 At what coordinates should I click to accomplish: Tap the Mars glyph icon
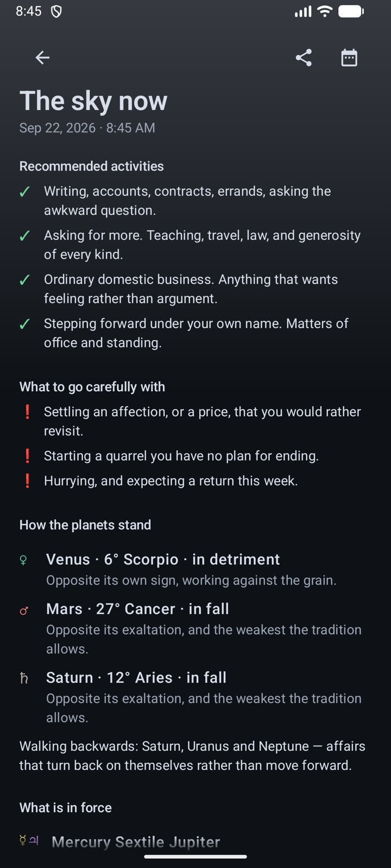tap(23, 610)
